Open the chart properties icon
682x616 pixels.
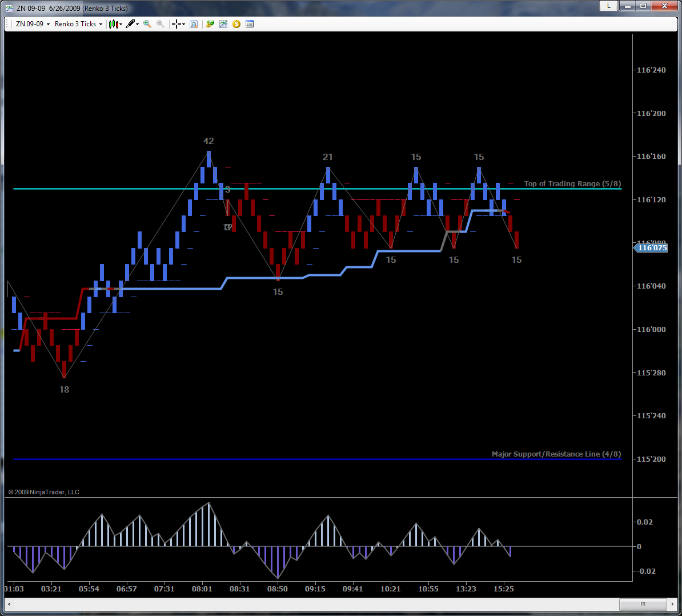[250, 24]
